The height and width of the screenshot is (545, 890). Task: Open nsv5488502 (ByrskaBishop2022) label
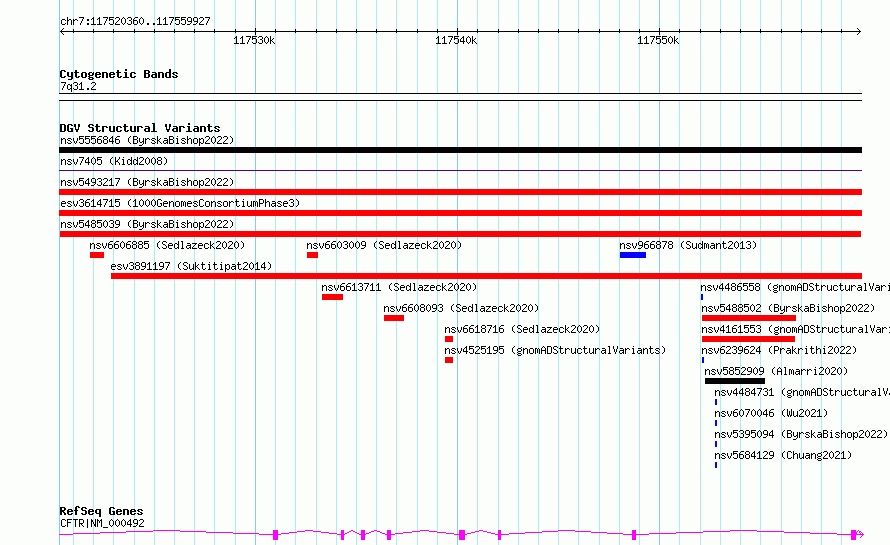click(788, 308)
